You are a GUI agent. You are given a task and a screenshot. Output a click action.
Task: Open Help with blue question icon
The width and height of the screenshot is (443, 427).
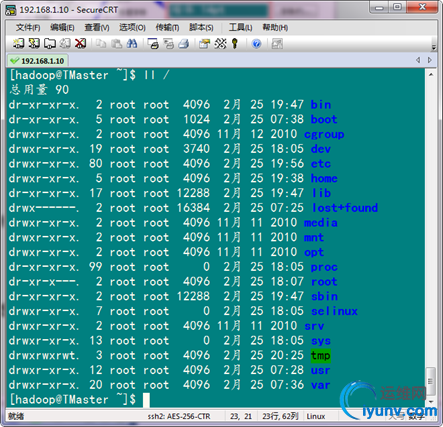point(256,43)
